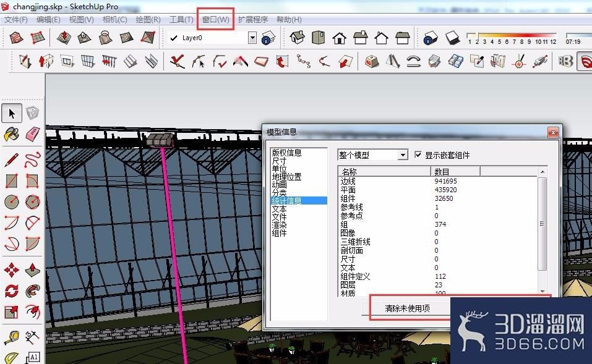Choose the Rectangle drawing tool
The height and width of the screenshot is (364, 592).
tap(12, 181)
